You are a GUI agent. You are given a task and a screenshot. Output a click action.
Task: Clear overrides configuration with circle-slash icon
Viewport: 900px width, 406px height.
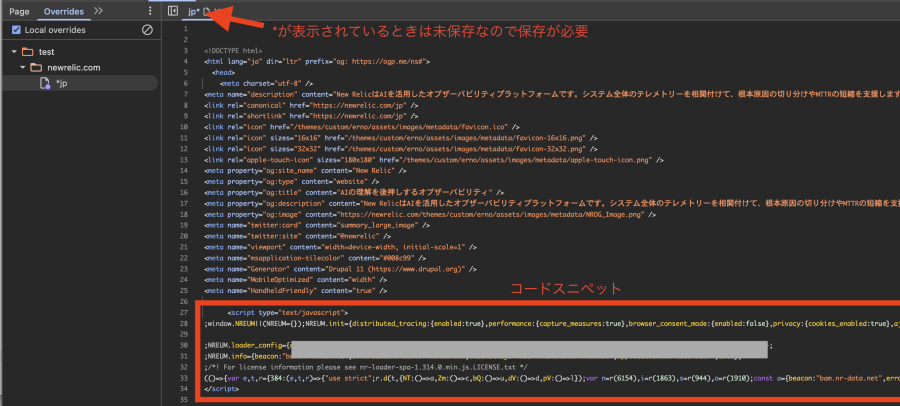(x=148, y=30)
